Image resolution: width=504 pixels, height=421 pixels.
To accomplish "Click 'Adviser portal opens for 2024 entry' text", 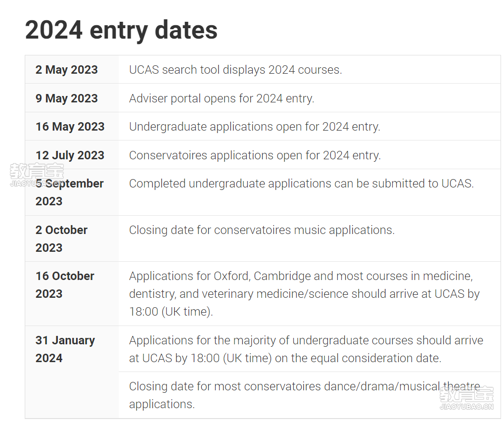I will pos(222,98).
